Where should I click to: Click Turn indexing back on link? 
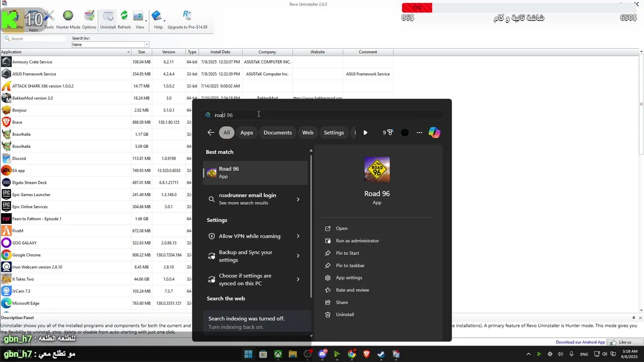[x=236, y=327]
